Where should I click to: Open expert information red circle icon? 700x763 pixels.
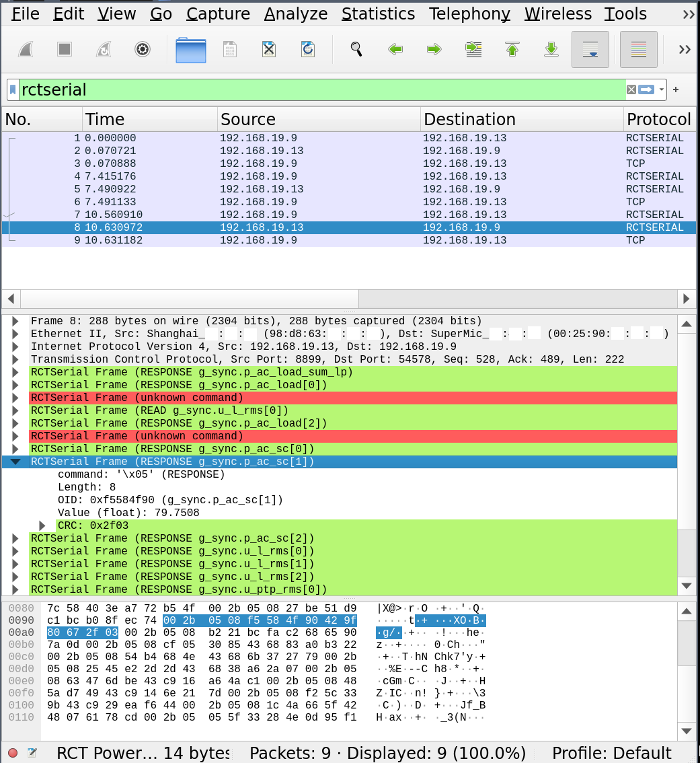pos(13,753)
